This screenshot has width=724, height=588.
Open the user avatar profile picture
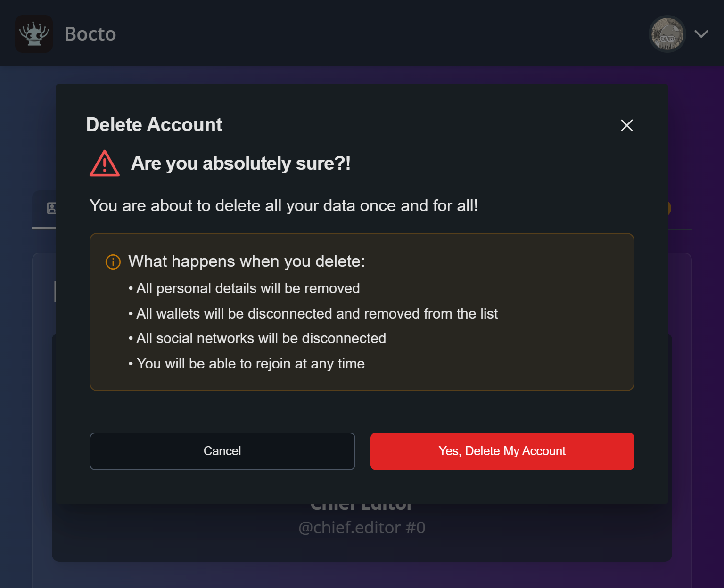[667, 34]
